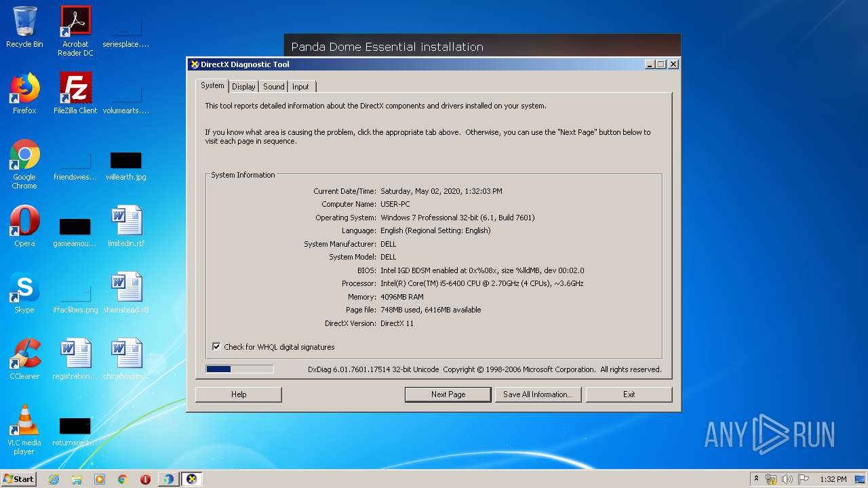Show hidden system tray icons

(x=757, y=479)
